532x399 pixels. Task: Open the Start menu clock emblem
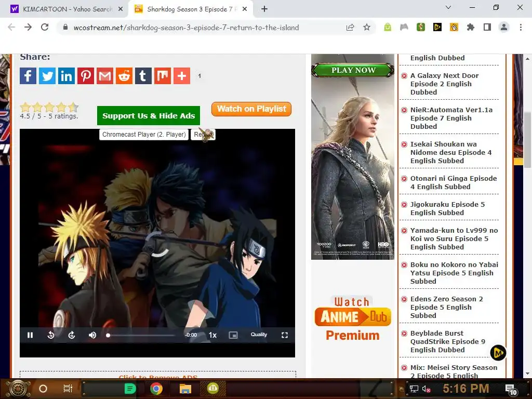click(x=18, y=389)
